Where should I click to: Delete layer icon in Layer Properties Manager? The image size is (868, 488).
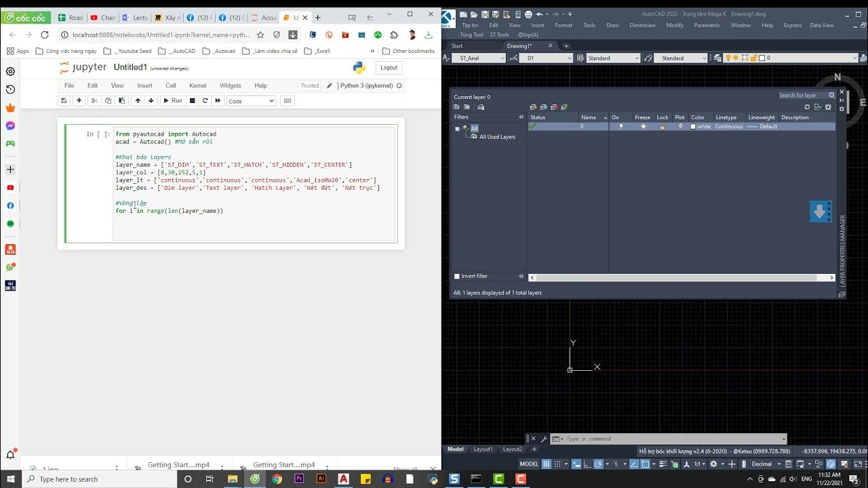(x=554, y=107)
